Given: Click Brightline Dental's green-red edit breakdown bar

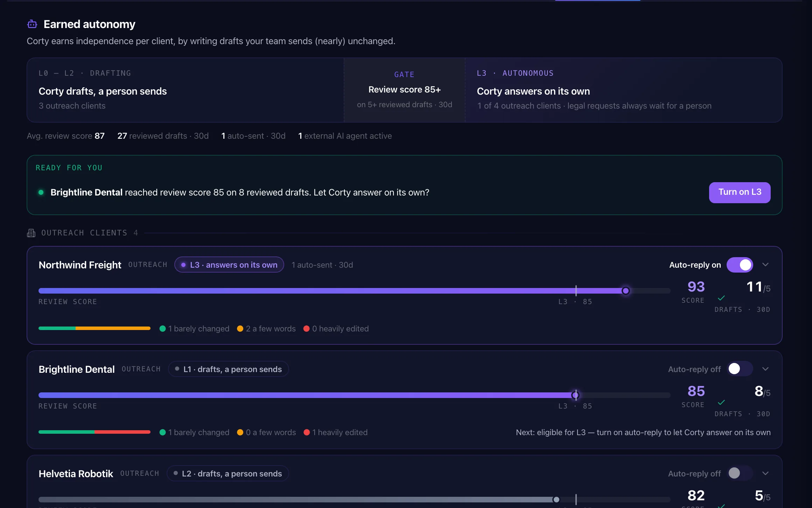Looking at the screenshot, I should 94,432.
